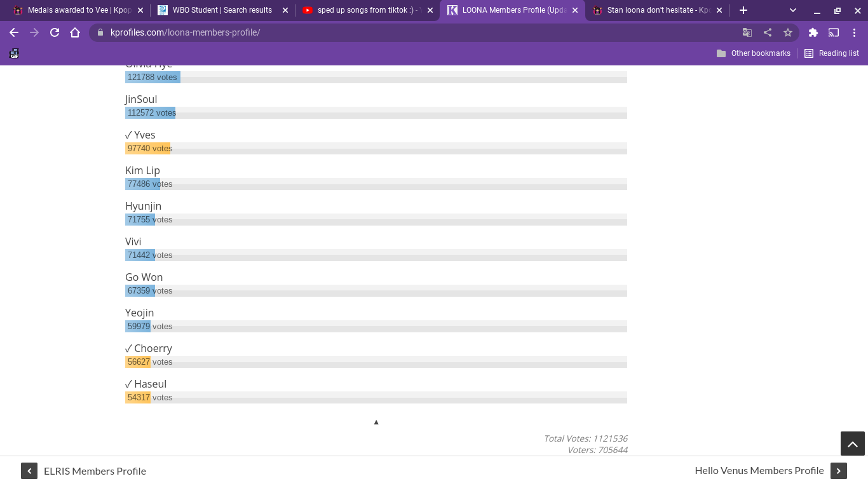The width and height of the screenshot is (868, 488).
Task: Close the LOONA Members Profile tab
Action: point(574,10)
